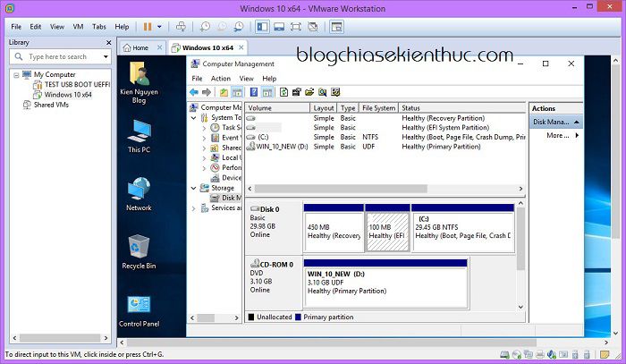This screenshot has width=626, height=364.
Task: Collapse Disk Management actions header
Action: tap(577, 122)
